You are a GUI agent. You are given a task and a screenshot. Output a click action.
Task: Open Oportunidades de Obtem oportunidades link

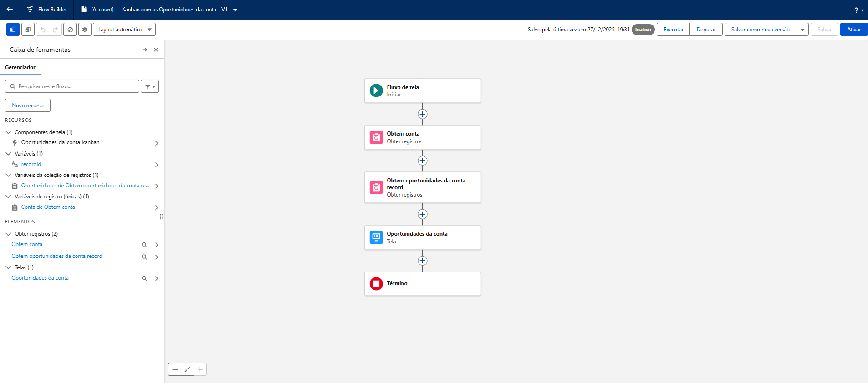(85, 186)
